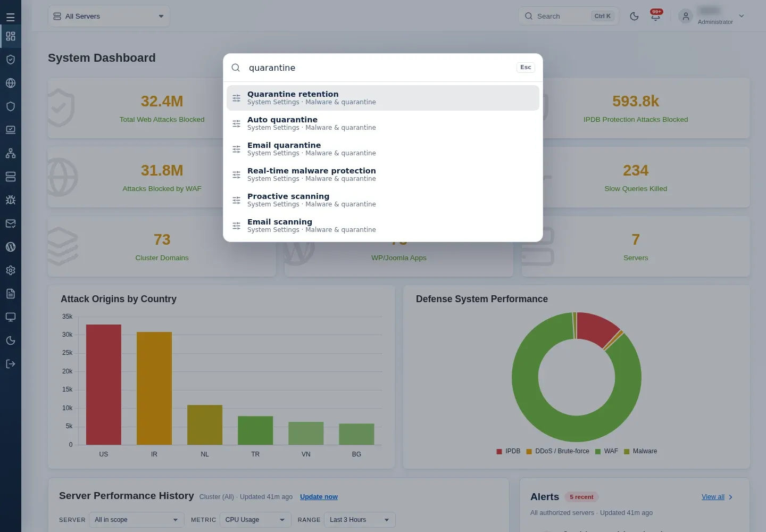Select the 'Email scanning' search result

pos(383,226)
